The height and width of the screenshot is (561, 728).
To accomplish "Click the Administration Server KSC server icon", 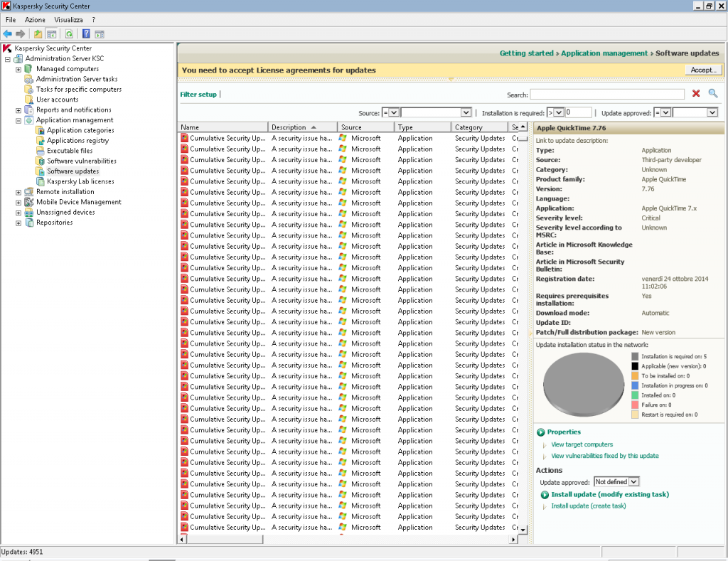I will coord(18,58).
